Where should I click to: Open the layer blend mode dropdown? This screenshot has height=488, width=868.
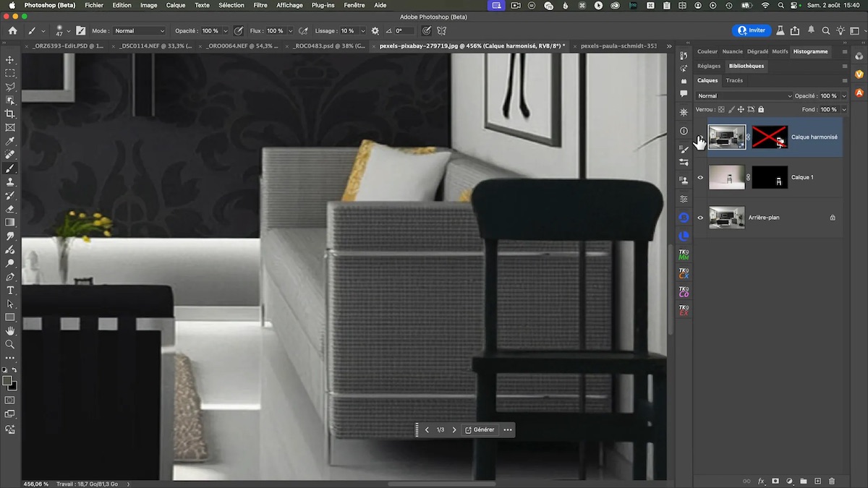tap(744, 95)
